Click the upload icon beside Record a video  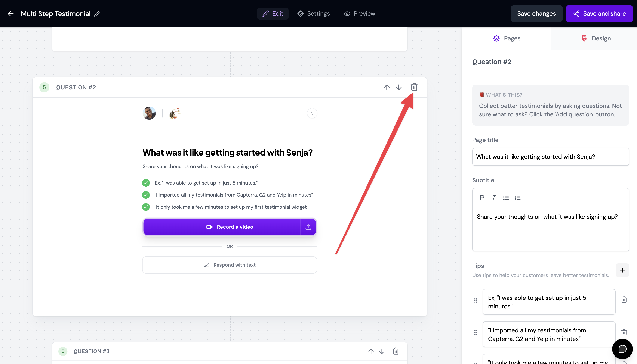point(308,227)
